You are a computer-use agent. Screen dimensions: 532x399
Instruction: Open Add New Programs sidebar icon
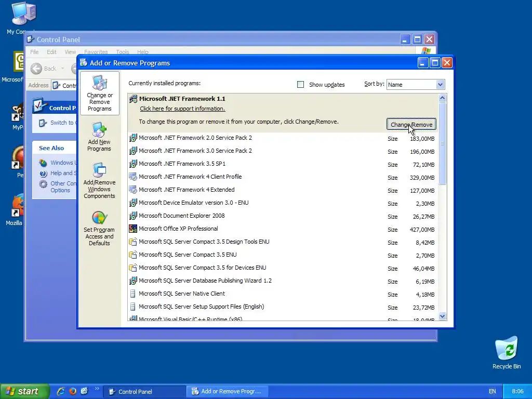click(99, 129)
